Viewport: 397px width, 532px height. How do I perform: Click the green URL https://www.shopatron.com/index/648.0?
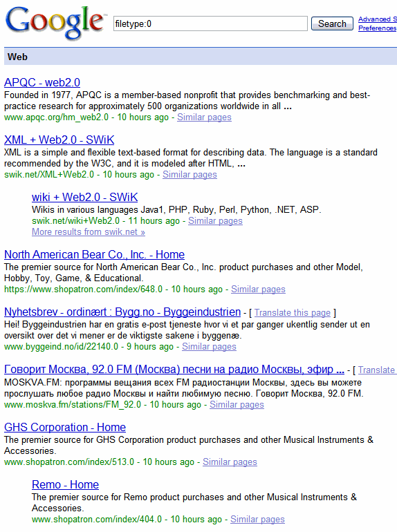coord(83,289)
